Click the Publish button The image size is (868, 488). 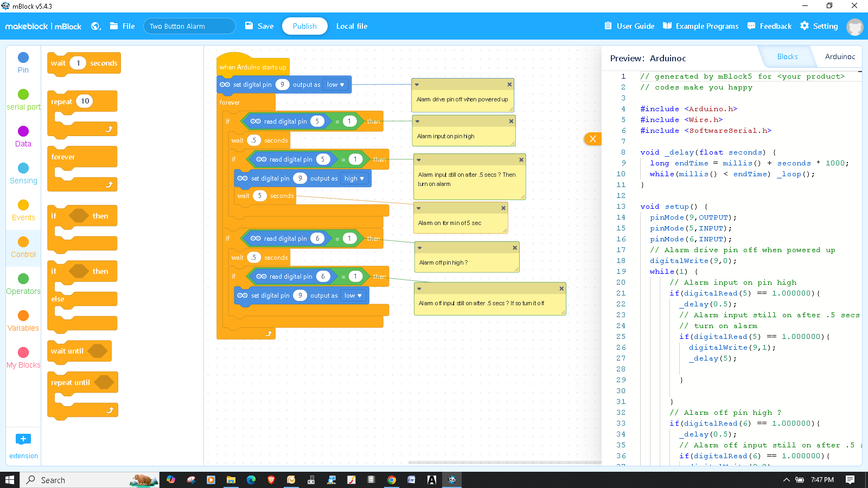304,26
